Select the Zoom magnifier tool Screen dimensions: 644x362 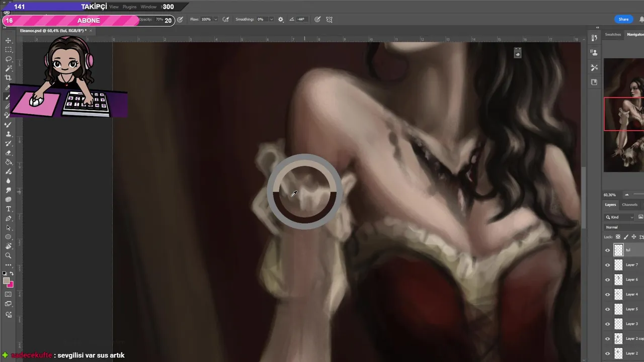pyautogui.click(x=8, y=255)
